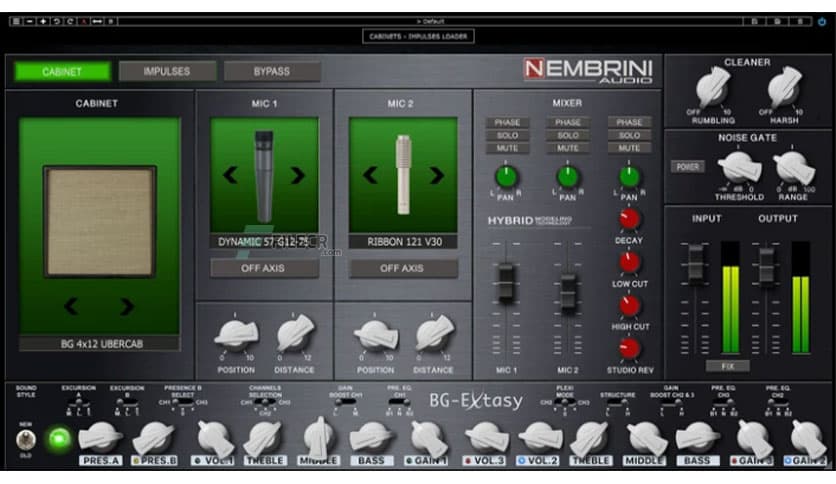Click the Mic 1 mixer fader
836x484 pixels.
[x=506, y=283]
